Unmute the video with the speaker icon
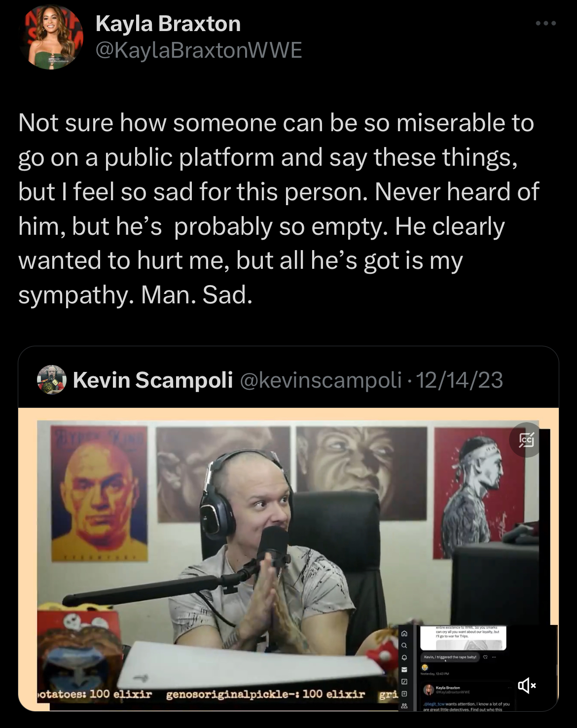 [527, 685]
